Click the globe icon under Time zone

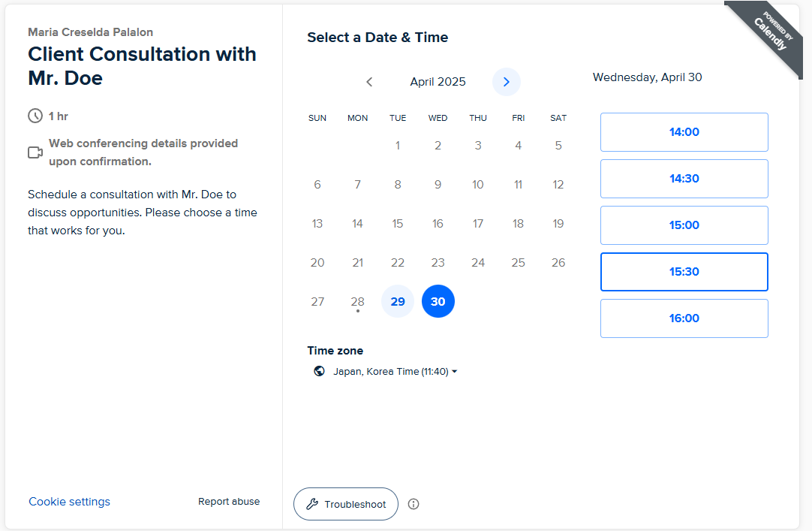coord(320,371)
